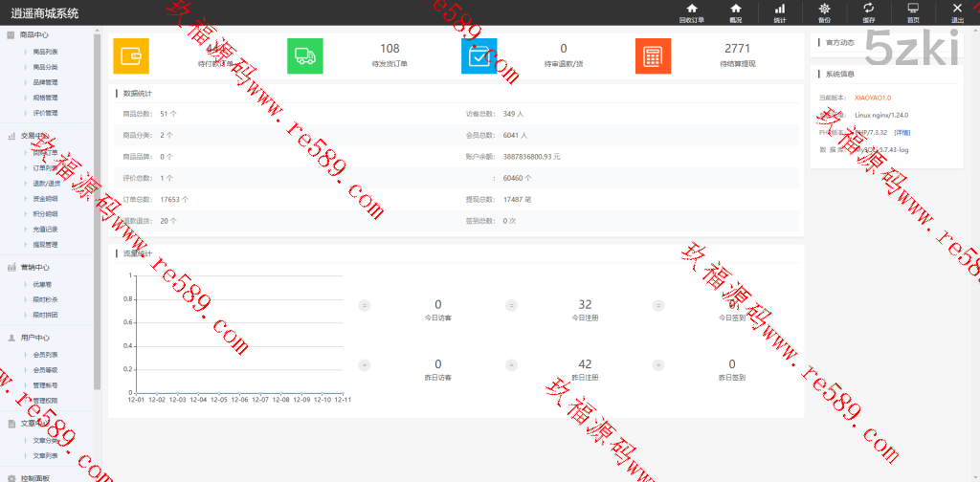Collapse the 商品中心 sidebar section

(x=34, y=35)
